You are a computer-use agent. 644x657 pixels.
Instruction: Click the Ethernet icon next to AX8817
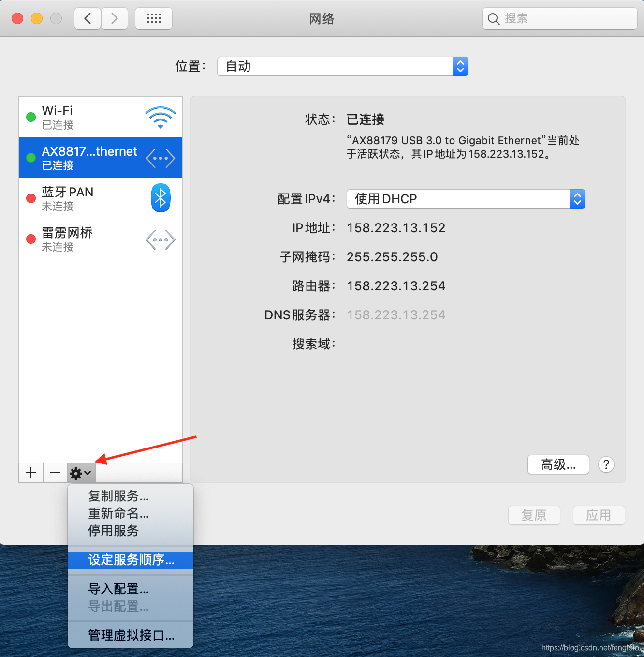tap(160, 157)
